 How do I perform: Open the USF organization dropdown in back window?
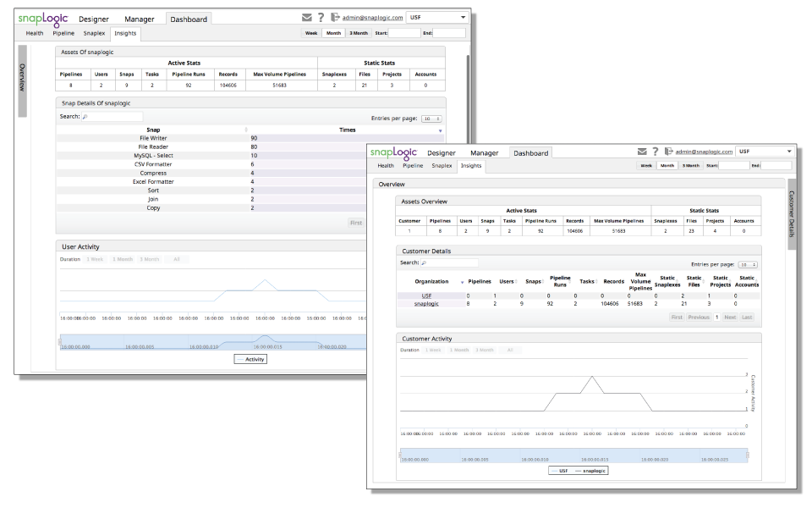point(437,18)
